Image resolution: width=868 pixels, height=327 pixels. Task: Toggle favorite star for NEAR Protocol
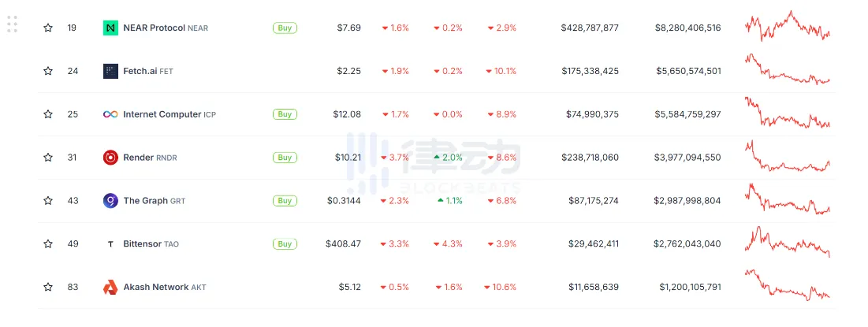pos(48,28)
